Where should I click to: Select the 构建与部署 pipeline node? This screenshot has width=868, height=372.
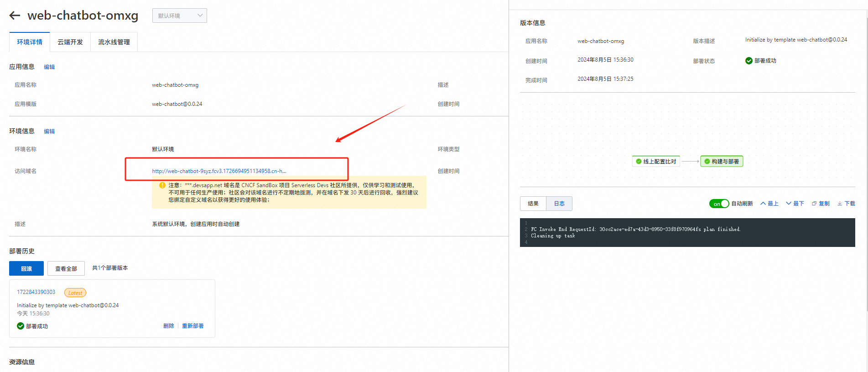point(722,162)
